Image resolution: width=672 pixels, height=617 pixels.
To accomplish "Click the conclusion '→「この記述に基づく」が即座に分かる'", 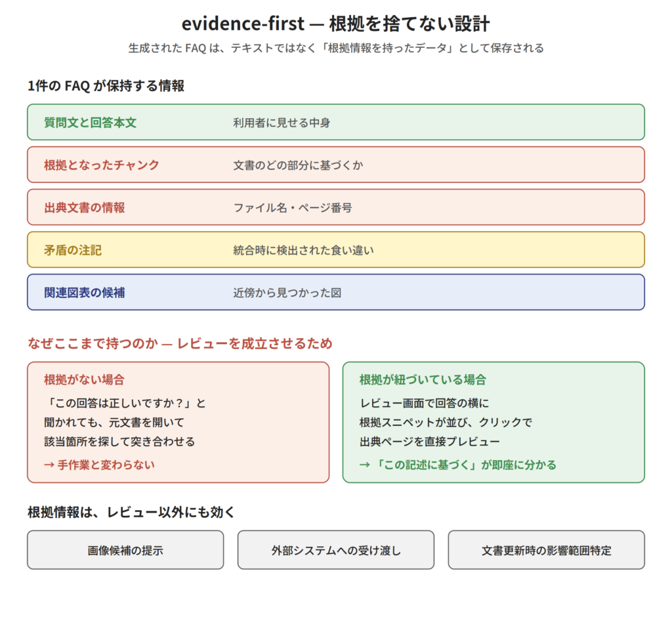I will [x=457, y=465].
